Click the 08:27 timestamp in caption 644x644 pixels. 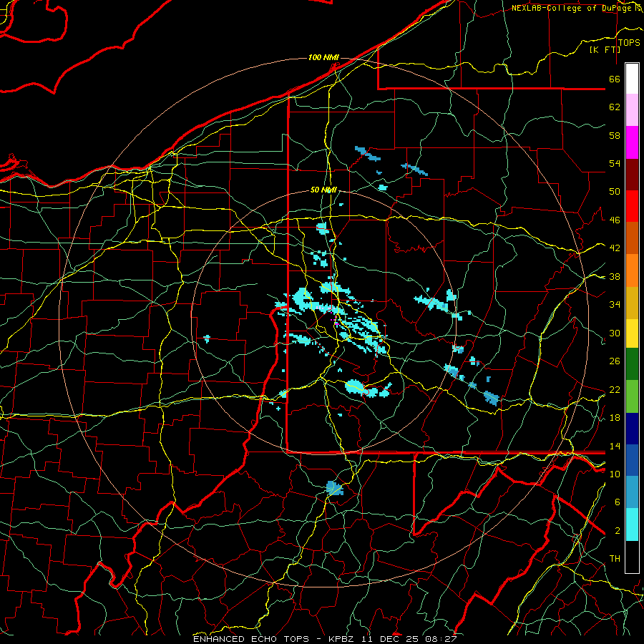(441, 639)
